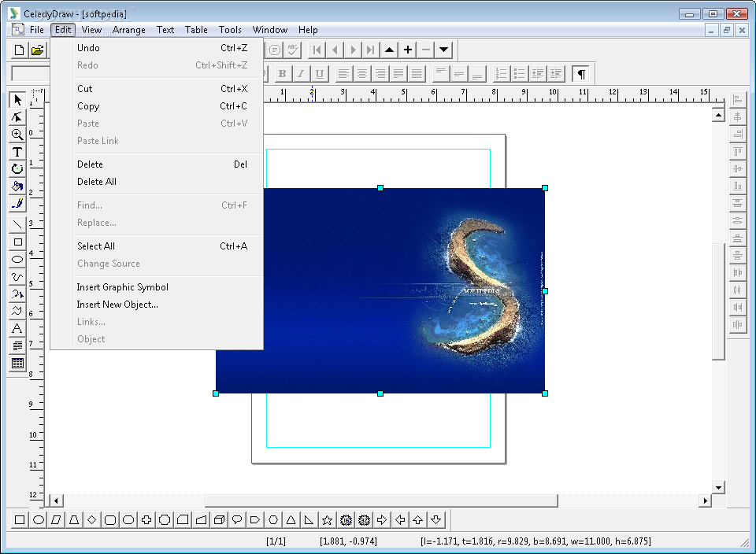The image size is (756, 554).
Task: Click horizontal scrollbar right arrow
Action: (x=706, y=501)
